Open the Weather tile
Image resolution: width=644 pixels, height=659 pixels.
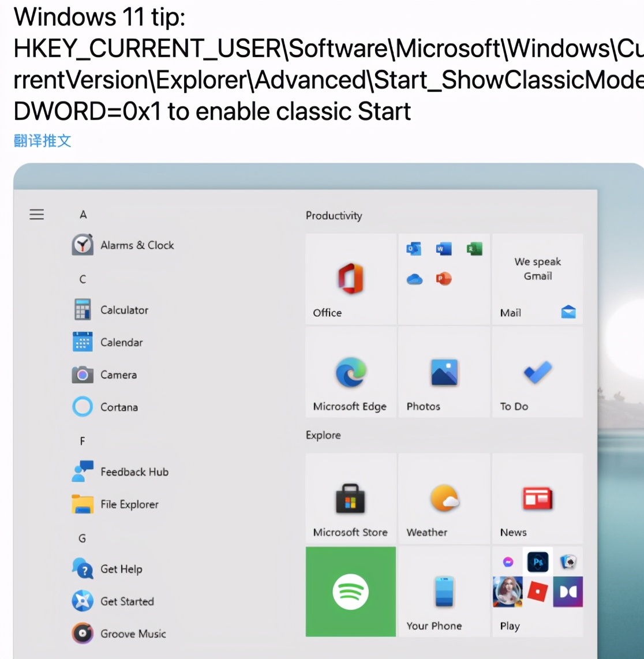(444, 499)
